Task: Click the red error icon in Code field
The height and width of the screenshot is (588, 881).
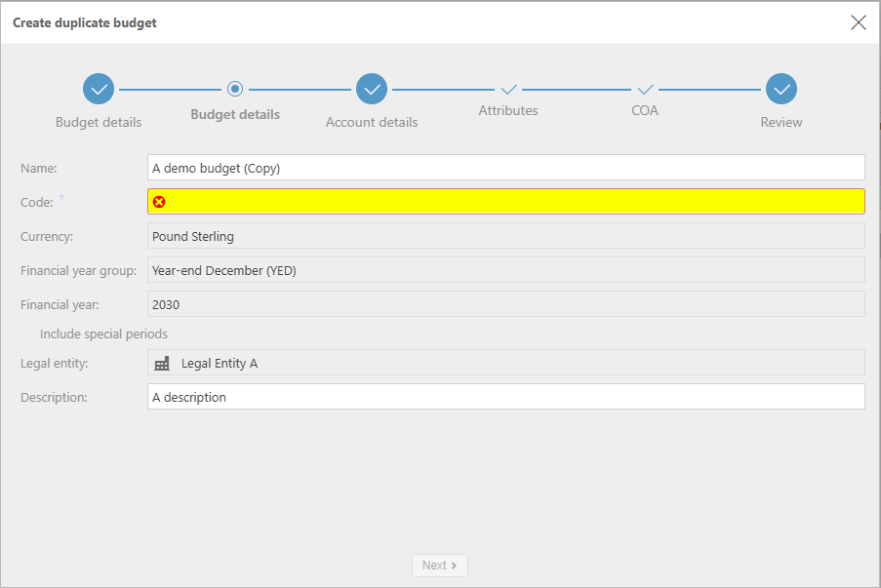Action: coord(159,202)
